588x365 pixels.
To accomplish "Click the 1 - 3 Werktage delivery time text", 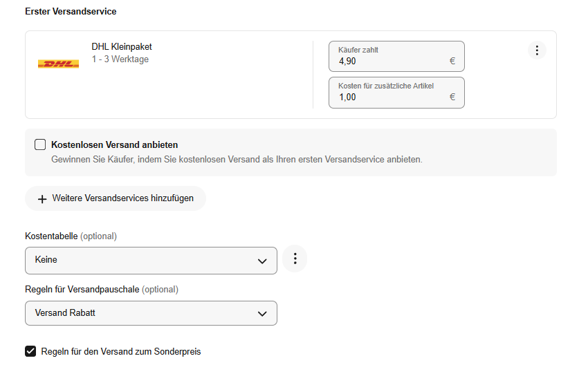I will click(120, 59).
